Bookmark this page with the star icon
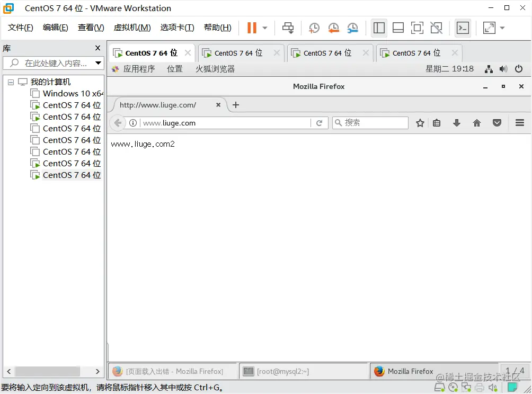 point(420,123)
